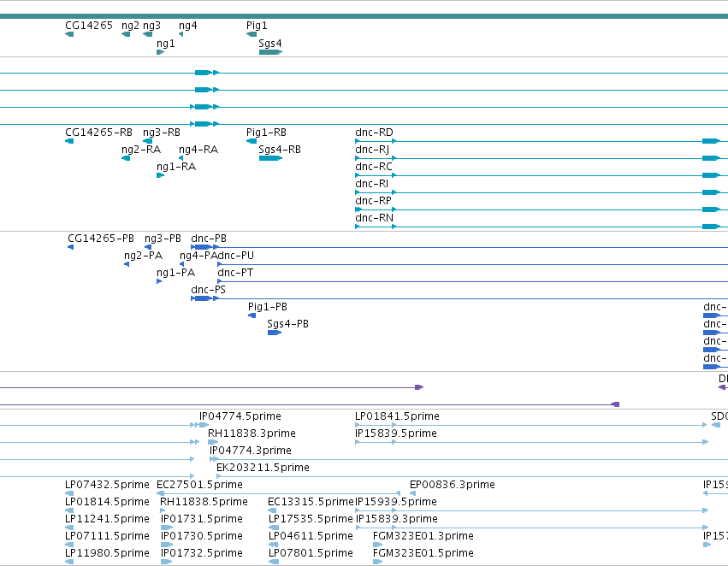Click protein ng3-PB
Viewport: 728px width, 566px height.
tap(163, 239)
